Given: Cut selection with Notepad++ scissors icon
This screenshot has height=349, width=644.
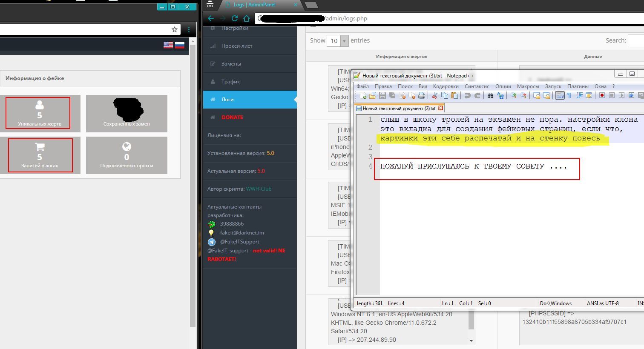Looking at the screenshot, I should point(435,95).
